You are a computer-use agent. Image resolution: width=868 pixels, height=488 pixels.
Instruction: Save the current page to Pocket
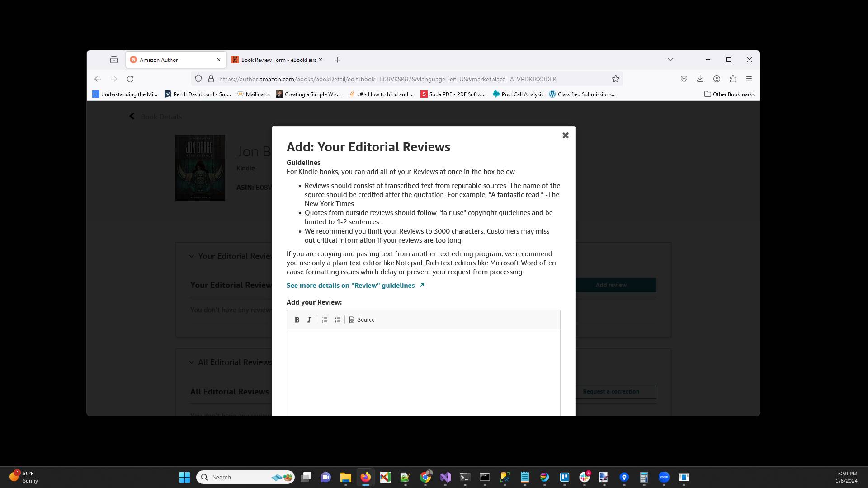pos(684,79)
